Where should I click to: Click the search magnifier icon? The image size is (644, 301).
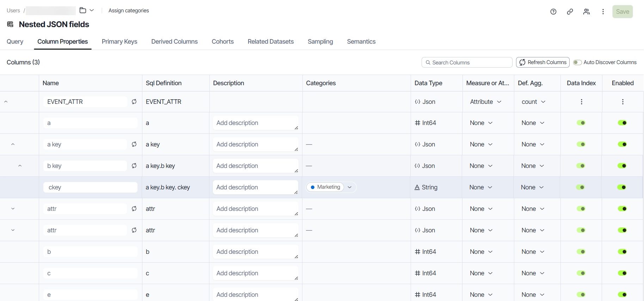428,62
